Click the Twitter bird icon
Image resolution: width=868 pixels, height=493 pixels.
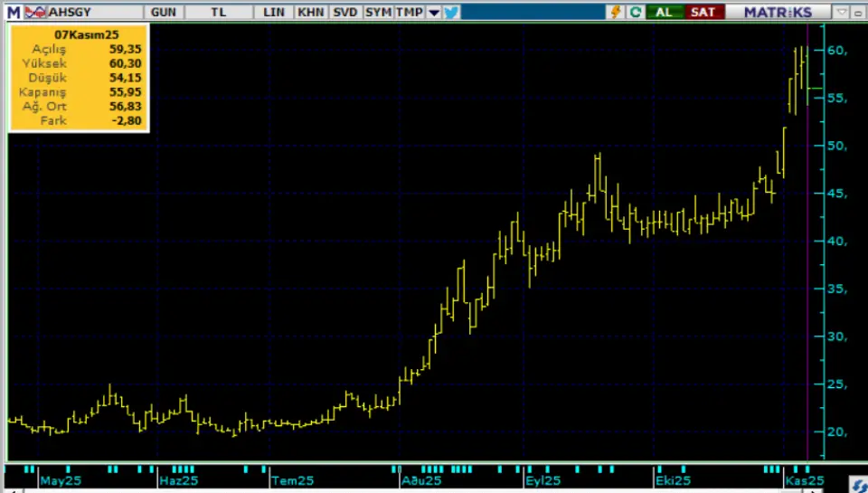tap(451, 12)
